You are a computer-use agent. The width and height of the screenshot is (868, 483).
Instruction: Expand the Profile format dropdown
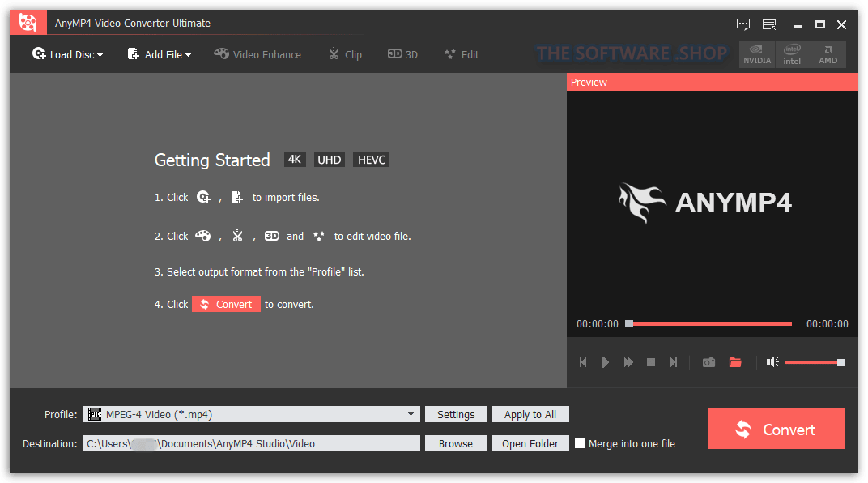411,414
